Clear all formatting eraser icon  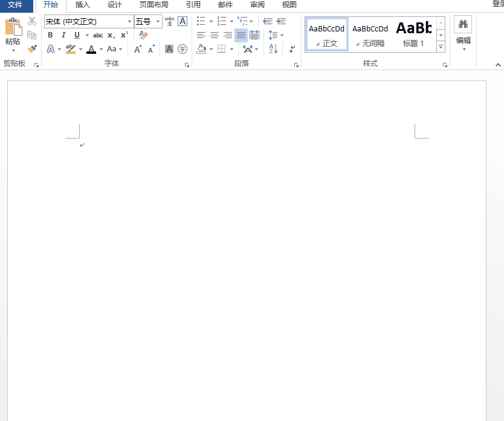143,34
